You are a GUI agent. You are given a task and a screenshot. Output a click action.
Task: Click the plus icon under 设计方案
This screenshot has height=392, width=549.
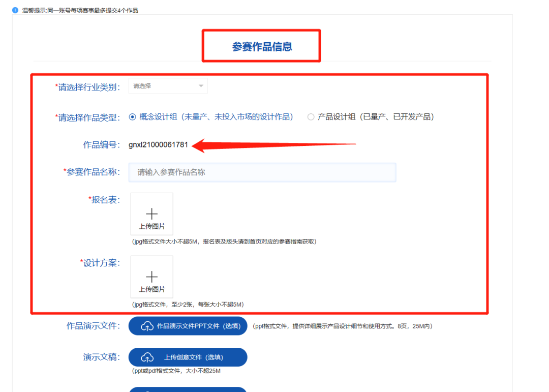[x=151, y=277]
